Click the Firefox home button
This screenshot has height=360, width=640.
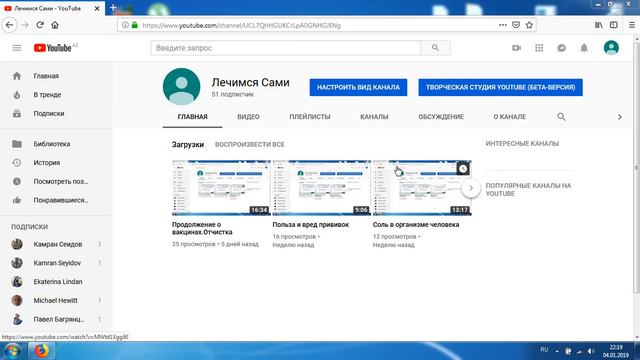[x=55, y=25]
